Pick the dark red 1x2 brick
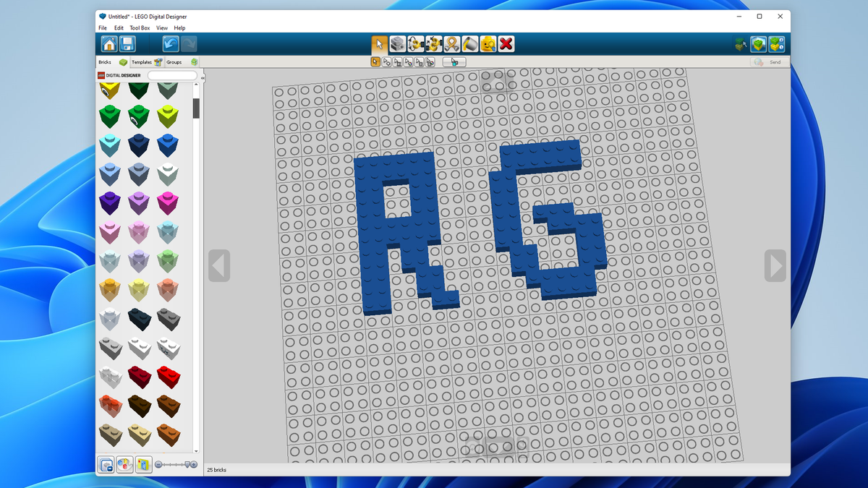The image size is (868, 488). click(139, 377)
